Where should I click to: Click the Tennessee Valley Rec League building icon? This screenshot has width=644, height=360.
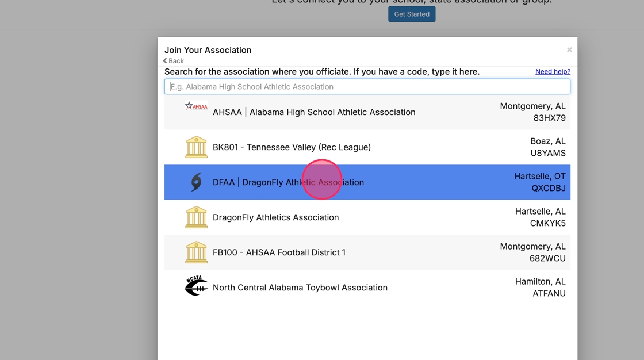196,147
